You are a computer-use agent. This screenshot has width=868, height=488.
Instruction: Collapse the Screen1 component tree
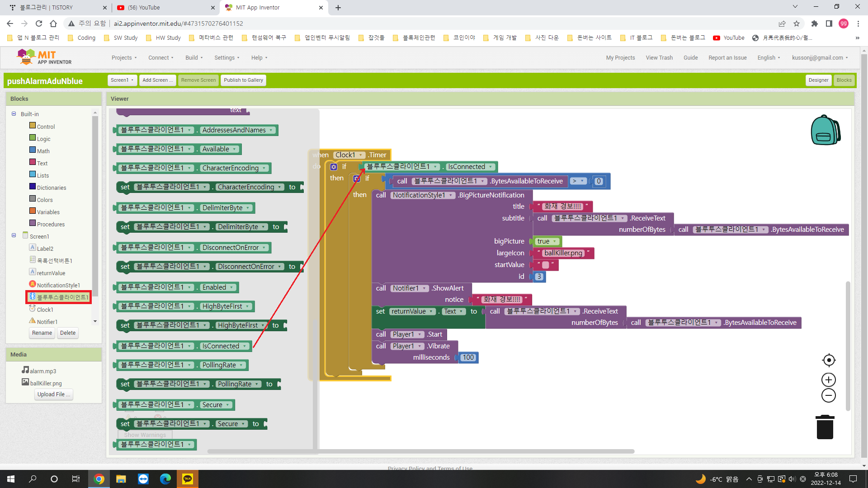[14, 235]
